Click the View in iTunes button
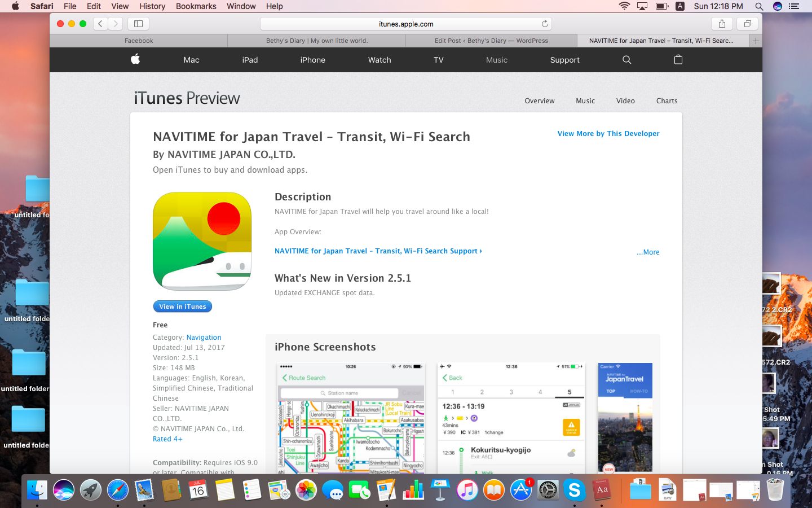The height and width of the screenshot is (508, 812). [183, 306]
